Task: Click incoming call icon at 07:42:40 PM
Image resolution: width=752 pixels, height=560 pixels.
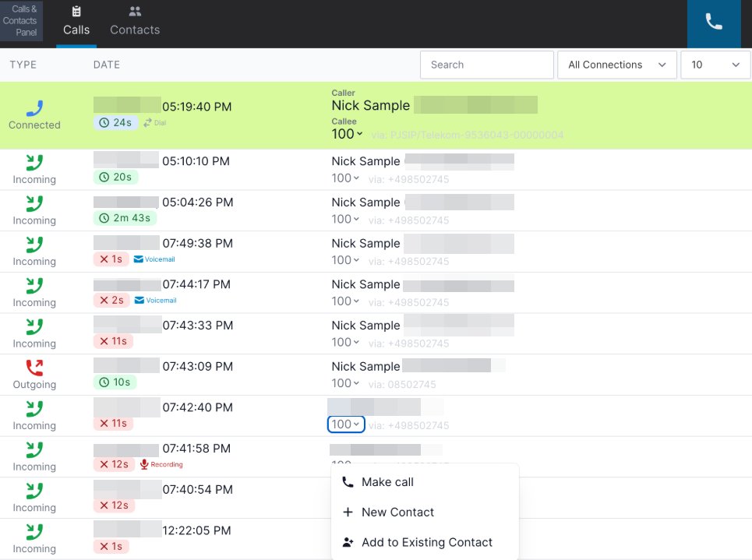Action: [x=34, y=408]
